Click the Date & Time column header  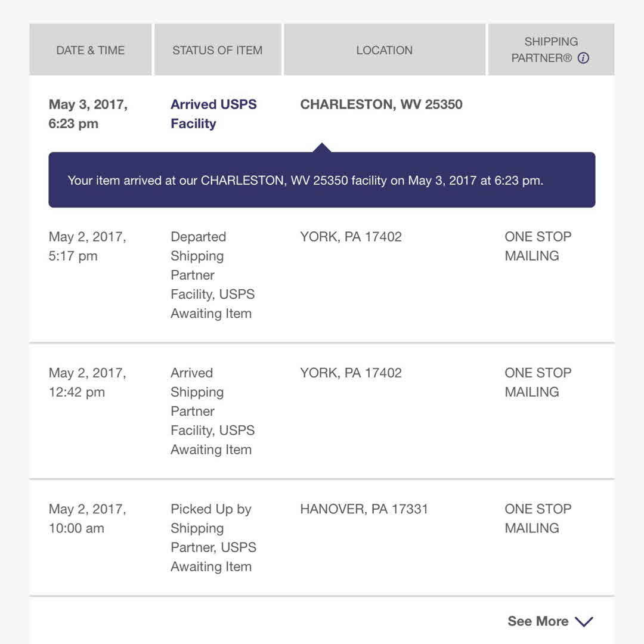pyautogui.click(x=91, y=50)
